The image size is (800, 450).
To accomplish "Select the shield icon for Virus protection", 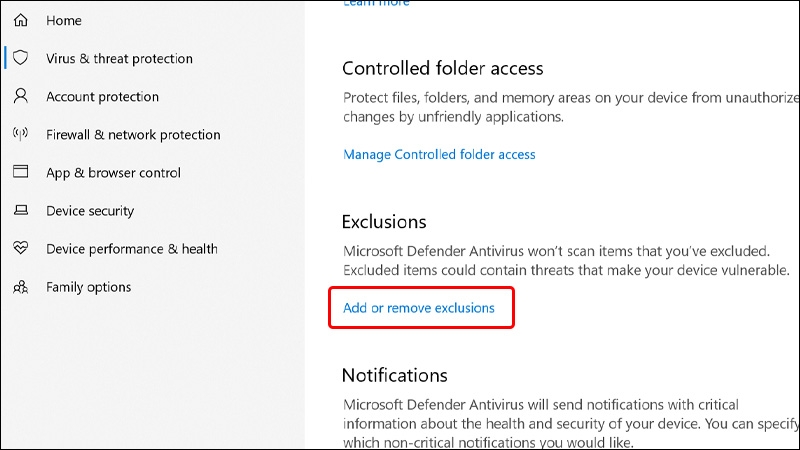I will pos(20,58).
